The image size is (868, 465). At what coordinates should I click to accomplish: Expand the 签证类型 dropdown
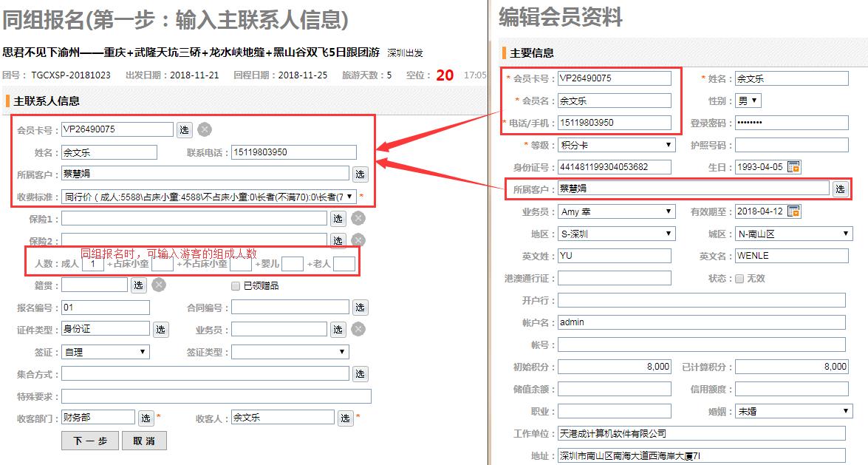click(290, 352)
